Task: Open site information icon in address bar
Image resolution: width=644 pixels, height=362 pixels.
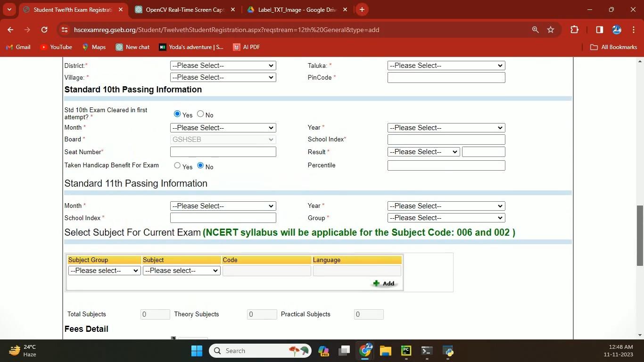Action: click(64, 30)
